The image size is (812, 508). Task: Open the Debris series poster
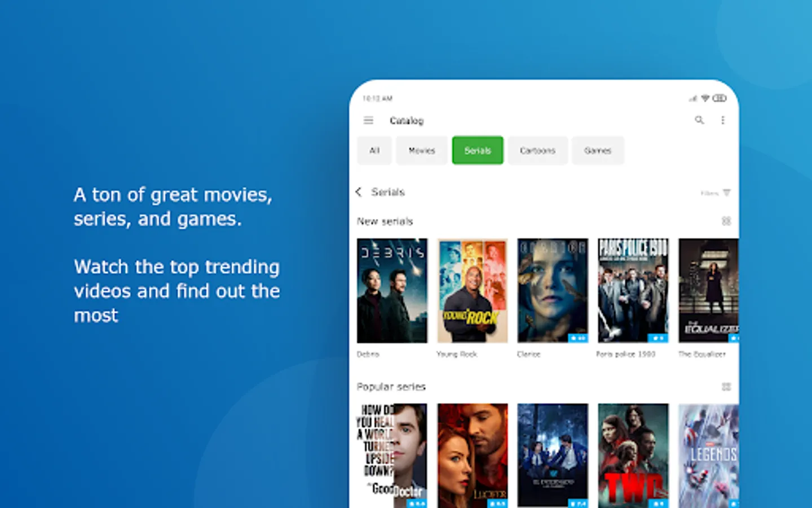(x=392, y=291)
